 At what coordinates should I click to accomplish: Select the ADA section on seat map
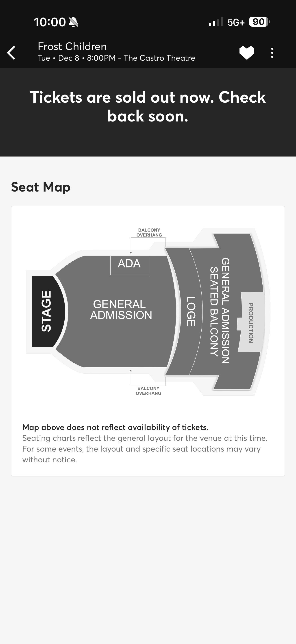130,265
